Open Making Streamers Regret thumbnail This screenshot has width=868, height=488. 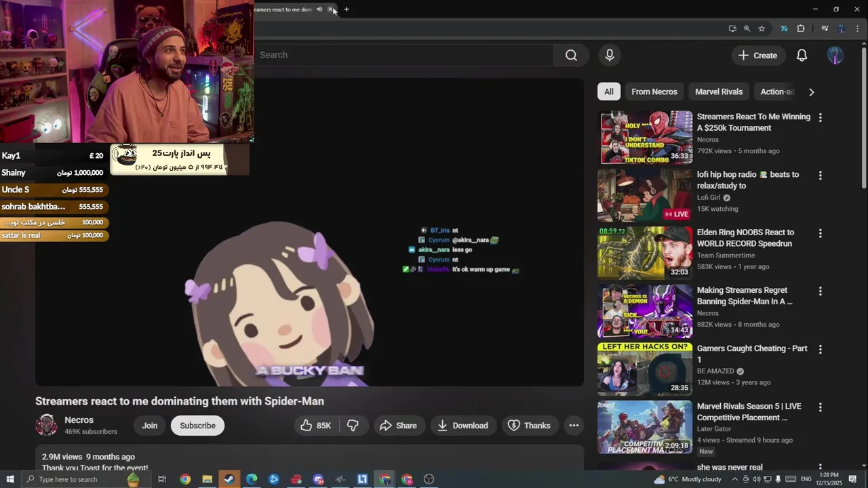[x=645, y=311]
